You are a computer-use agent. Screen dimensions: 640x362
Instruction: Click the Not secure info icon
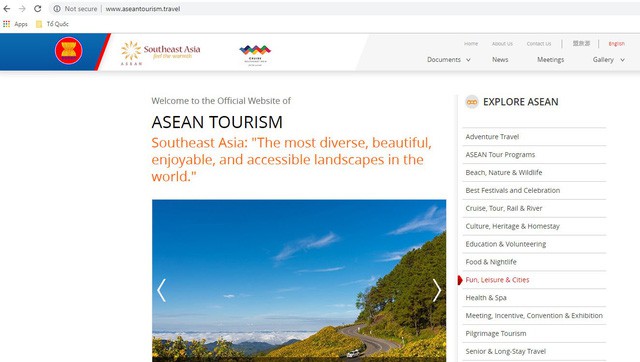point(57,9)
